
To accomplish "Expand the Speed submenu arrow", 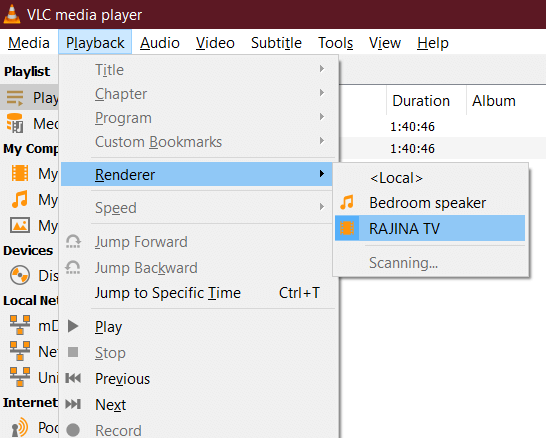I will (x=322, y=207).
